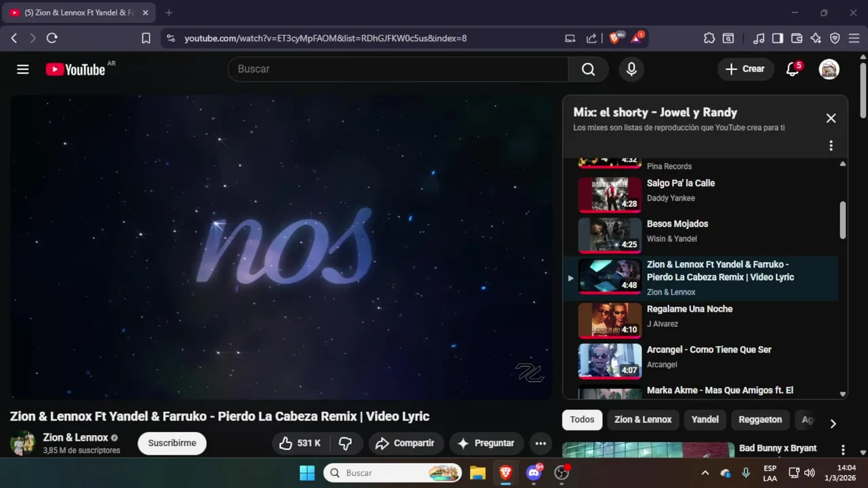This screenshot has width=868, height=488.
Task: Open options for Bad Bunny x Bryant recommendation
Action: (843, 449)
